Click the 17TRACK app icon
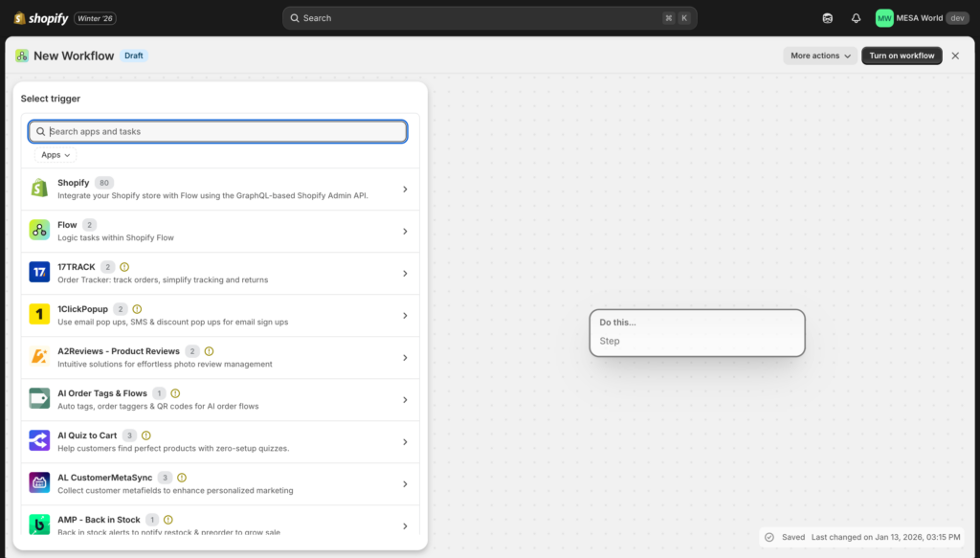 39,272
